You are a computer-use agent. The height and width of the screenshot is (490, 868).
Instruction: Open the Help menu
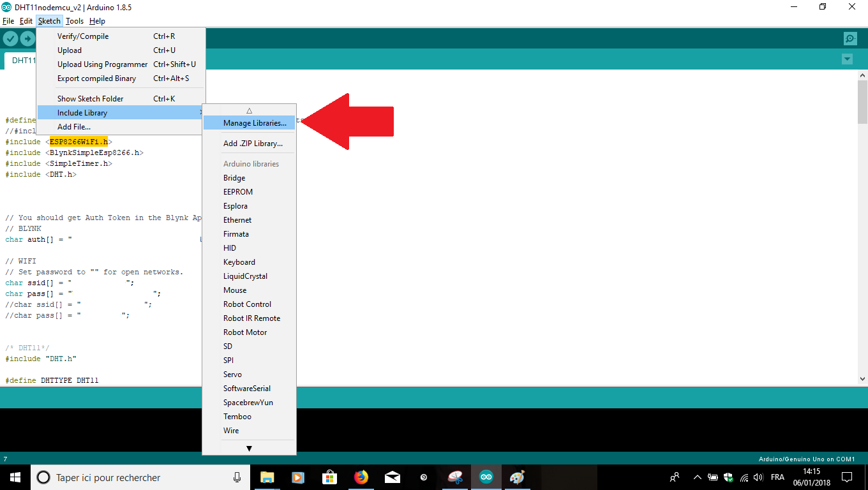point(97,21)
